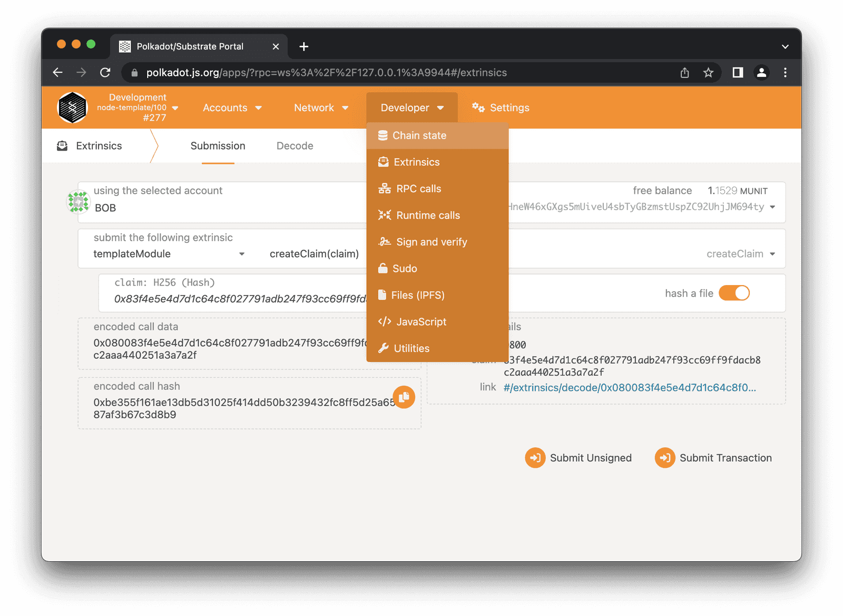Click the browser share icon
Image resolution: width=843 pixels, height=616 pixels.
684,73
